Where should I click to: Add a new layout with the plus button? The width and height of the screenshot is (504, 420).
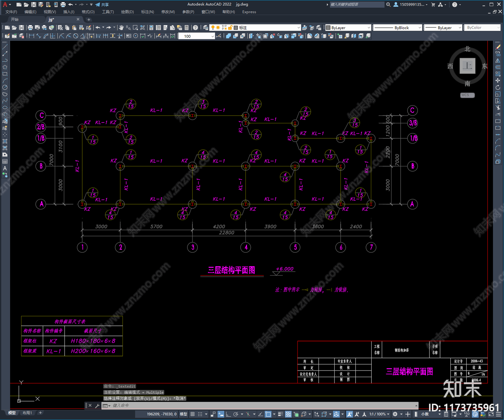tap(40, 413)
